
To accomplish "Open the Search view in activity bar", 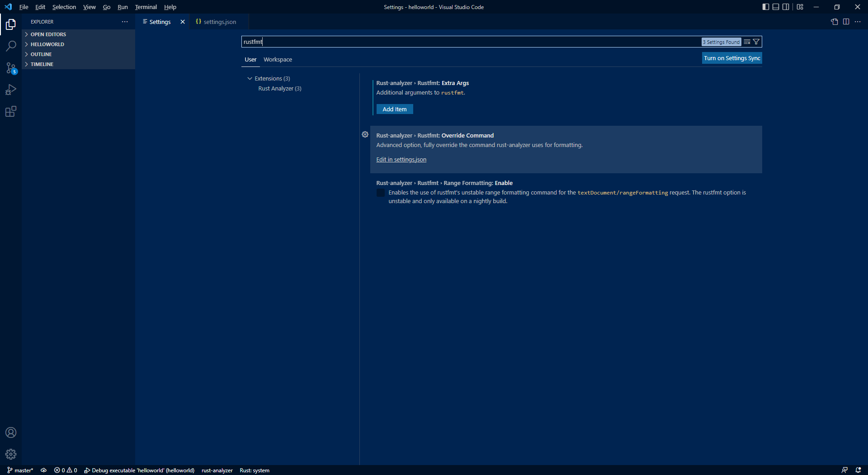I will click(x=11, y=46).
